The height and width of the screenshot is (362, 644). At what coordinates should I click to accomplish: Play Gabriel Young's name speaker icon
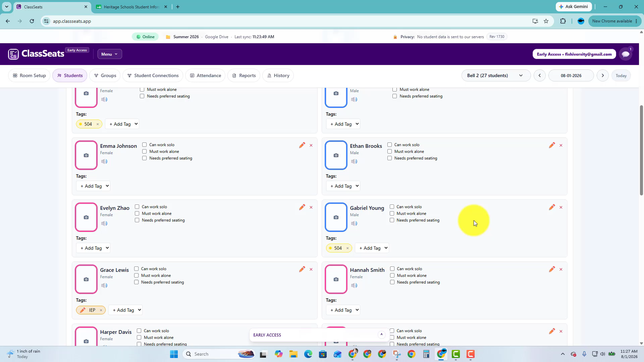[x=354, y=224]
